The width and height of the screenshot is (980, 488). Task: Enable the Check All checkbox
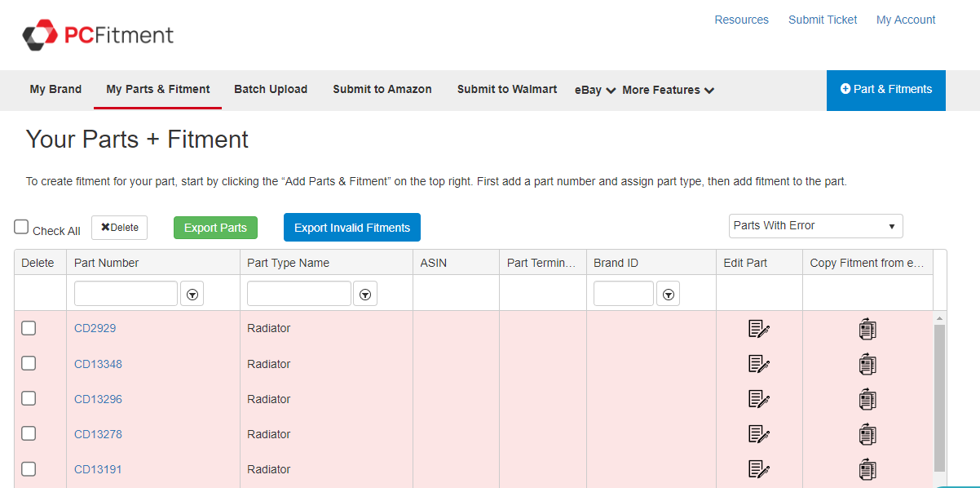(x=22, y=228)
